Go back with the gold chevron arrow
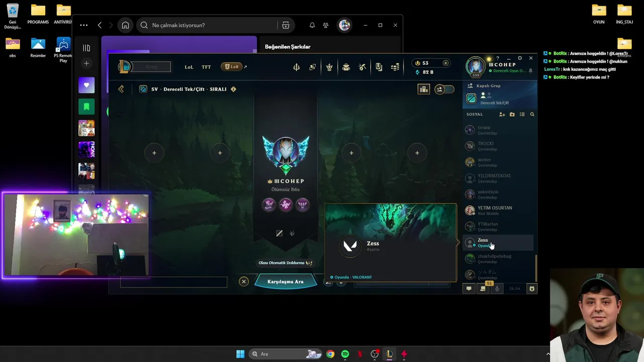Screen dimensions: 644x362 pos(121,89)
